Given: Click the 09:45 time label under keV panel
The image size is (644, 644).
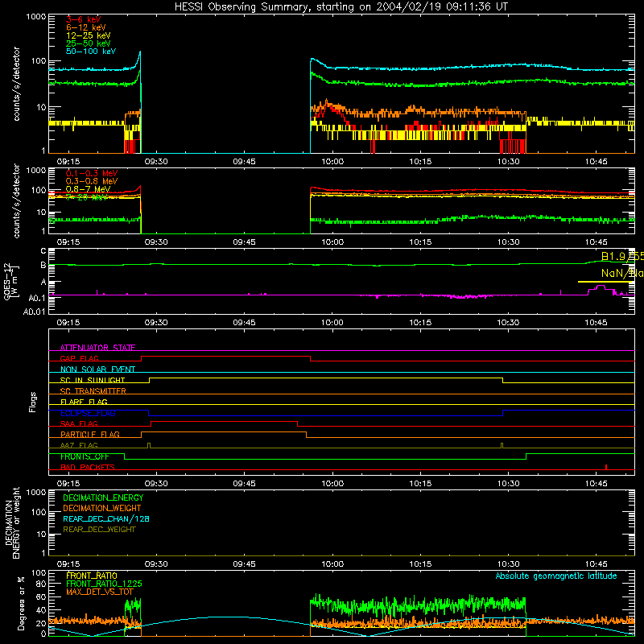Looking at the screenshot, I should pyautogui.click(x=245, y=162).
